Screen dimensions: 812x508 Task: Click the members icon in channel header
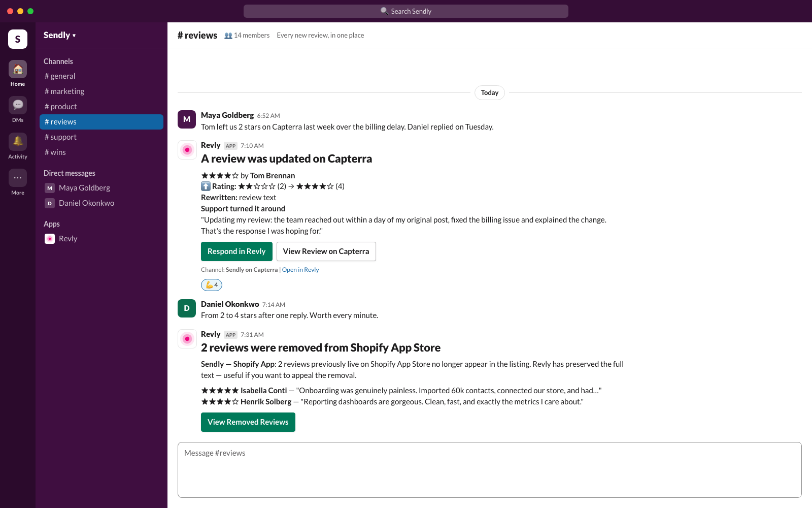pyautogui.click(x=228, y=36)
